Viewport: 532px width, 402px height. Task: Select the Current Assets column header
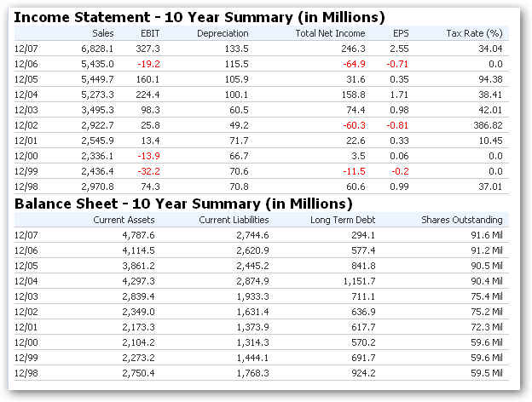(123, 220)
